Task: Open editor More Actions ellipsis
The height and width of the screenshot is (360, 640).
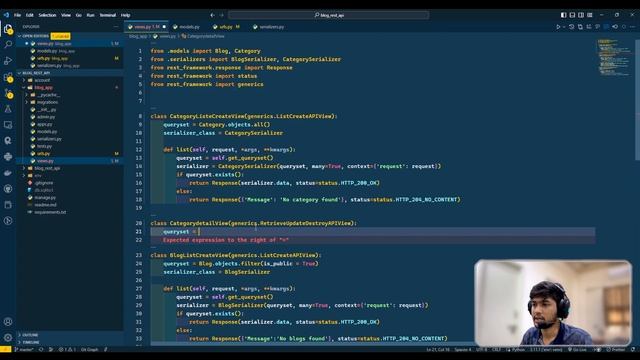Action: coord(633,27)
